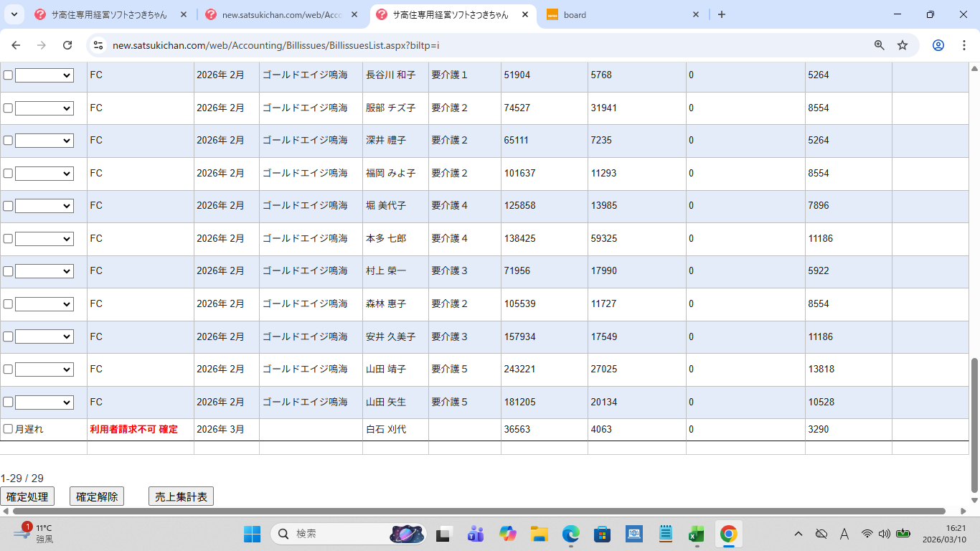Click the site information icon in address bar

coord(98,45)
